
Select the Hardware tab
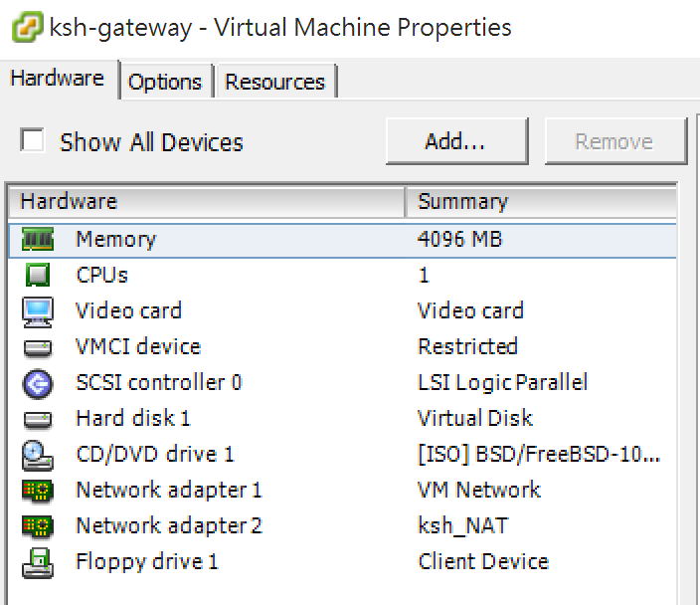coord(58,79)
